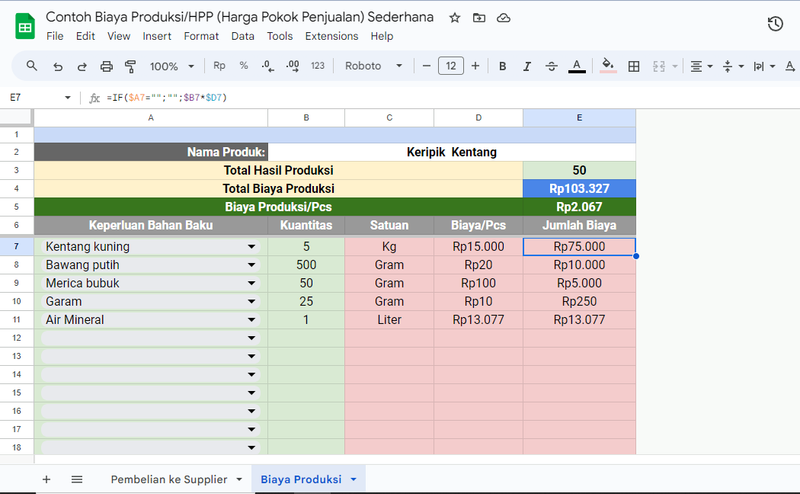This screenshot has height=494, width=800.
Task: Open the Edit menu
Action: (85, 36)
